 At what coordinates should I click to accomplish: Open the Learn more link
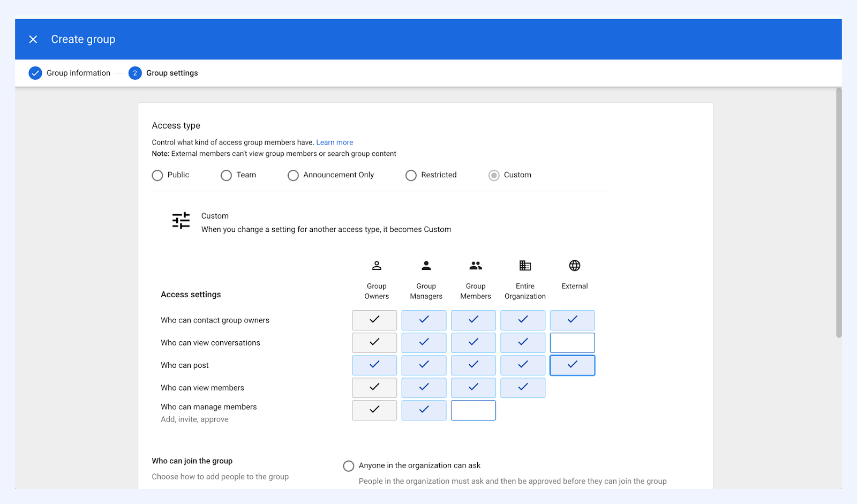[x=335, y=142]
